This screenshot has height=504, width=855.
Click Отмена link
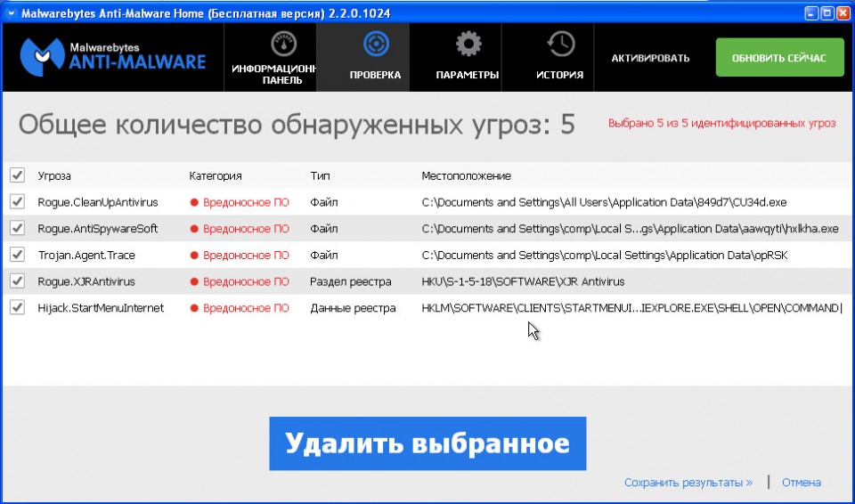click(801, 482)
